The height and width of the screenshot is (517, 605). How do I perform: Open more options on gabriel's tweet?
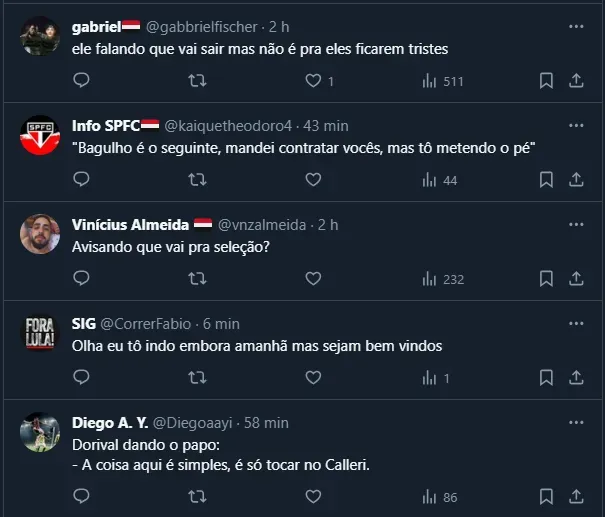point(576,27)
